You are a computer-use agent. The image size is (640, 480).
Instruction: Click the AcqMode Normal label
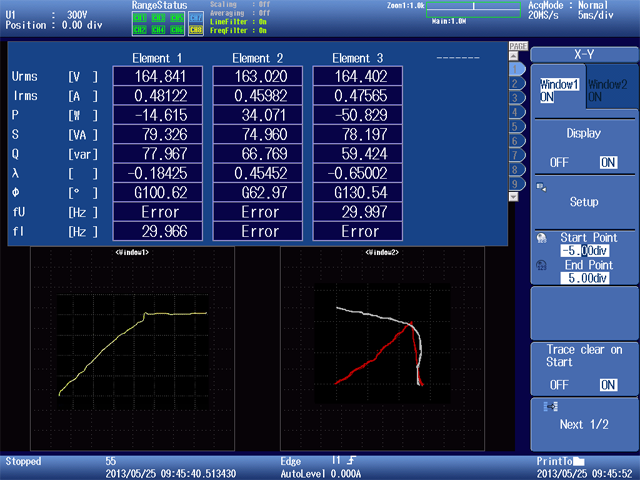568,5
